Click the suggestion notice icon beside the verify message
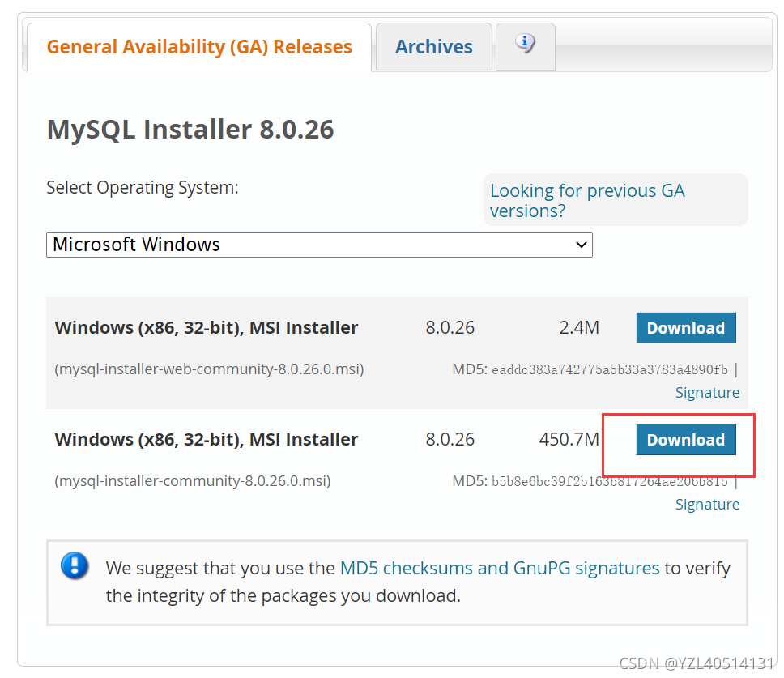 tap(75, 566)
